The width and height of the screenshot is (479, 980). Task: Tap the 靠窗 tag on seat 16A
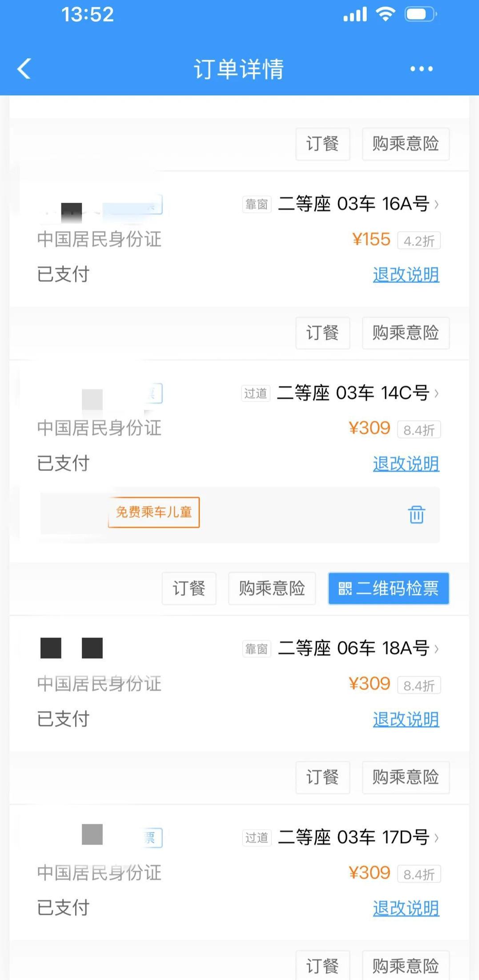coord(257,205)
